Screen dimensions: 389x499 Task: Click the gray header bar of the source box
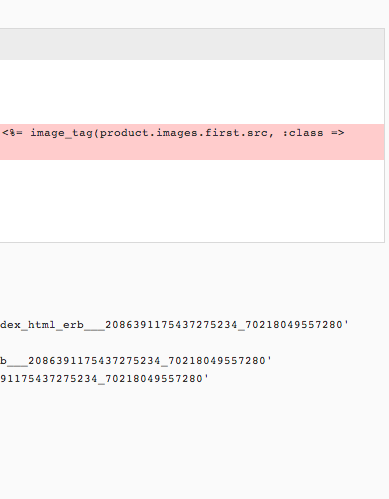pyautogui.click(x=192, y=44)
